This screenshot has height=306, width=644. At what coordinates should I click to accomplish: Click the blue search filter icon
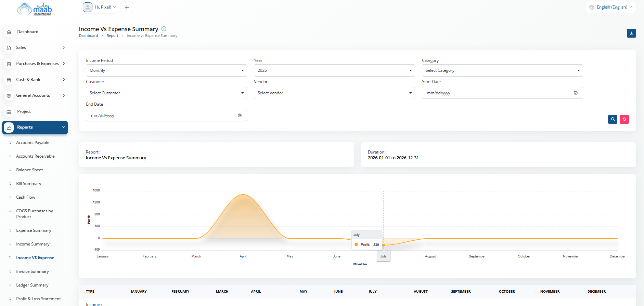(x=613, y=119)
